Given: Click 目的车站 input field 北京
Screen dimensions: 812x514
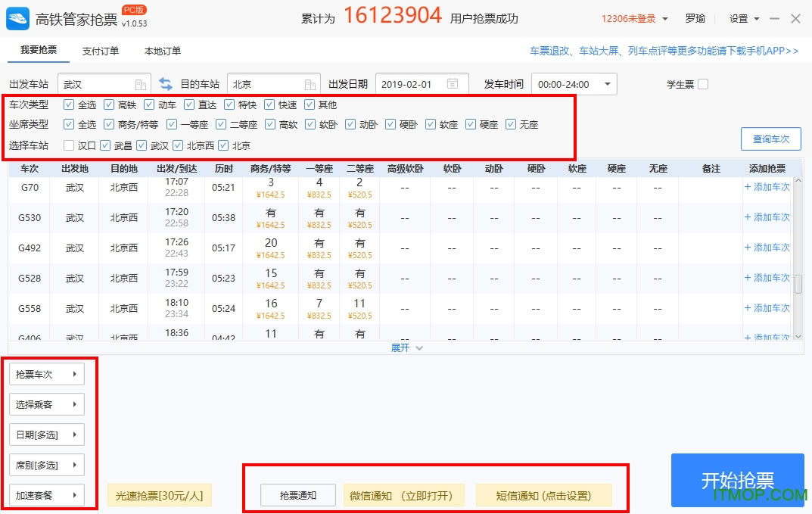Looking at the screenshot, I should coord(274,84).
